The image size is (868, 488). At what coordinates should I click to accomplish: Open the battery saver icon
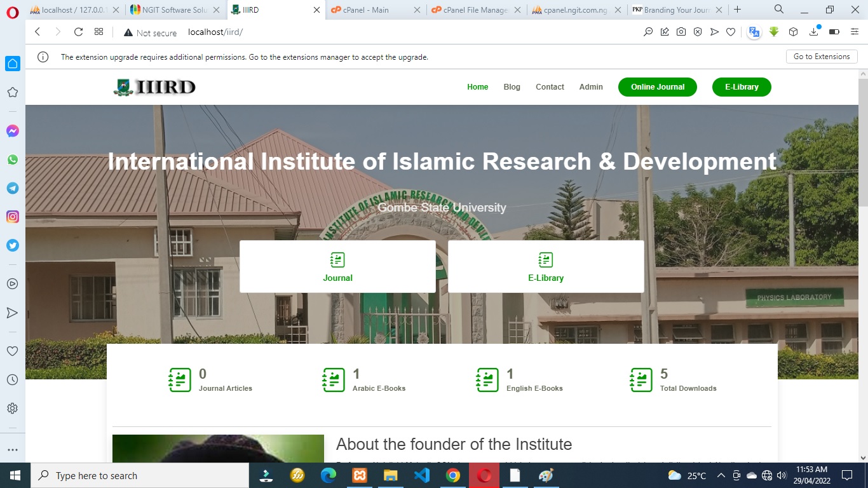point(834,32)
